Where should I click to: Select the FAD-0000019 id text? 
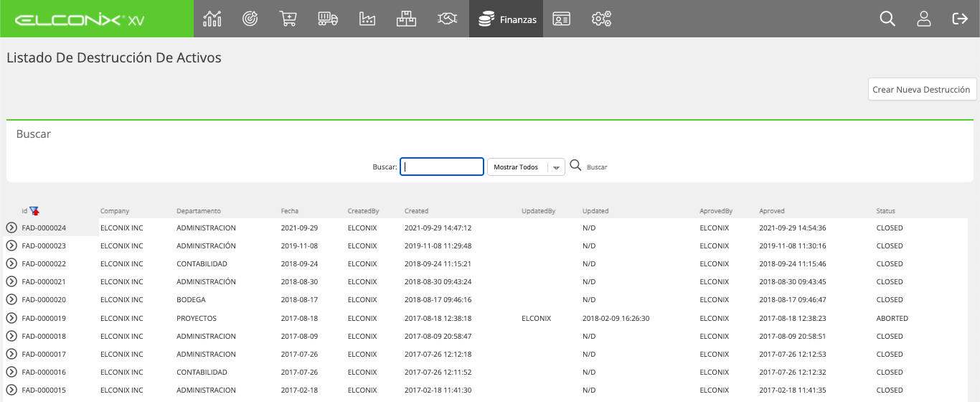pos(44,318)
